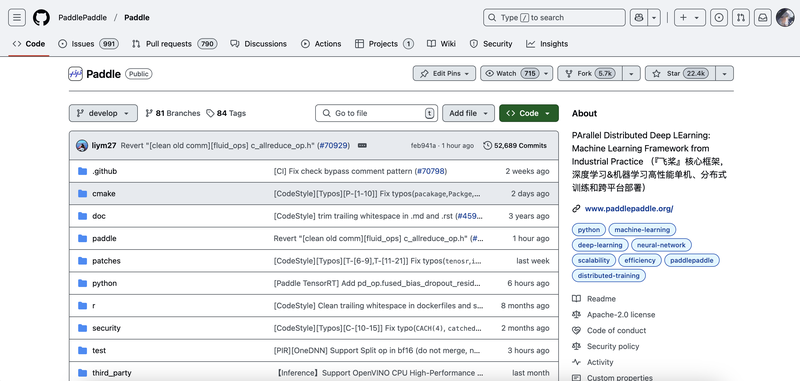The height and width of the screenshot is (381, 800).
Task: Open the Watch dropdown arrow
Action: [546, 73]
